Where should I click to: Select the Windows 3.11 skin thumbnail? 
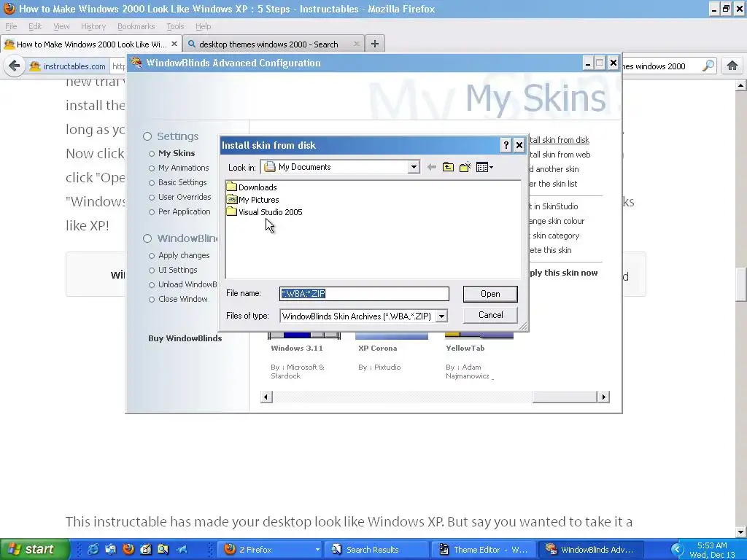point(304,335)
